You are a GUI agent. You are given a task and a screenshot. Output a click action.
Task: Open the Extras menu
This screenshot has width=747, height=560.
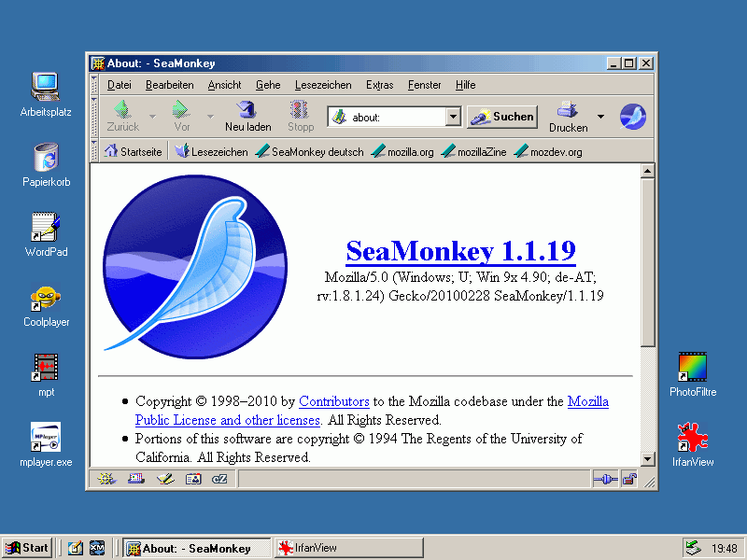point(379,85)
